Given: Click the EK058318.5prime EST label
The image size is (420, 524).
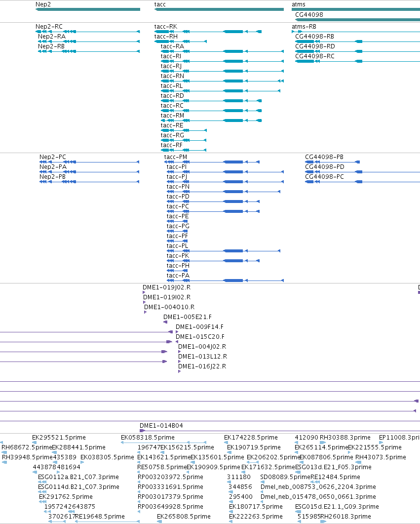Looking at the screenshot, I should point(148,437).
